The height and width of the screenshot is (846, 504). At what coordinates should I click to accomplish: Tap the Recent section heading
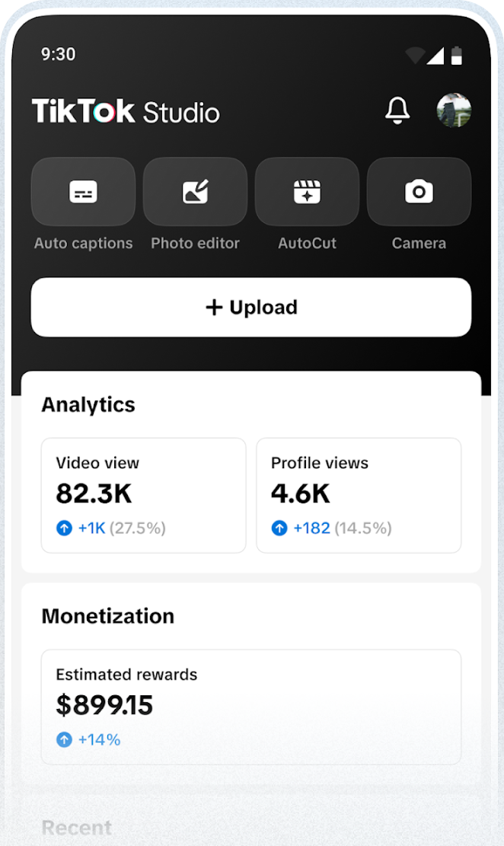(76, 828)
